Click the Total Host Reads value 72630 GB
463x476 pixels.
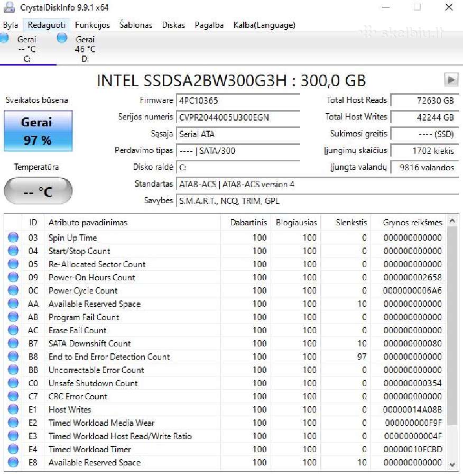[x=424, y=100]
